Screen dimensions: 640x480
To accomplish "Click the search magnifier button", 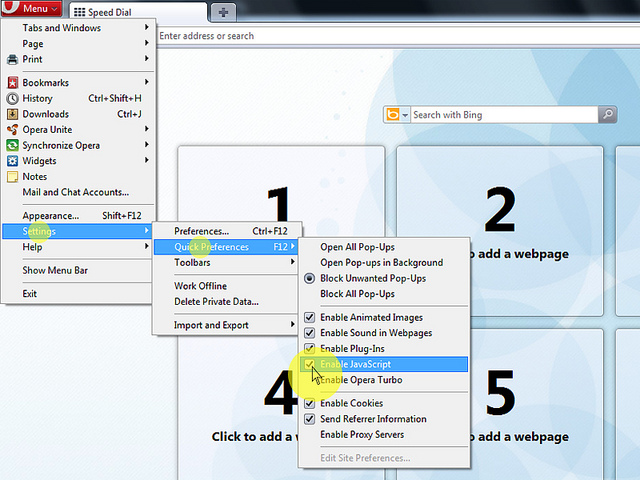I will 607,115.
